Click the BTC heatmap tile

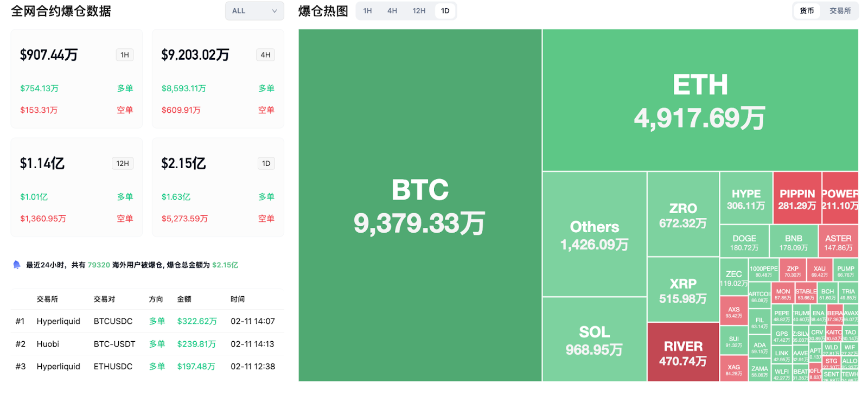(420, 205)
